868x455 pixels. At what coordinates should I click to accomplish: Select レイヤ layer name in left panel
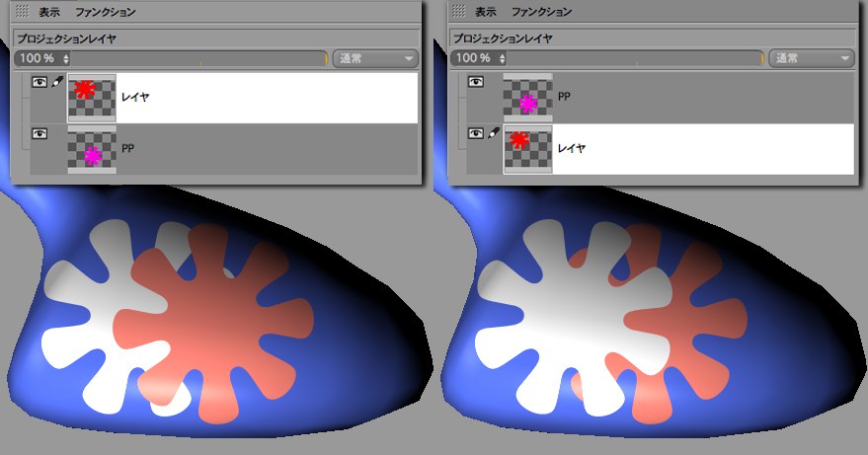[135, 98]
